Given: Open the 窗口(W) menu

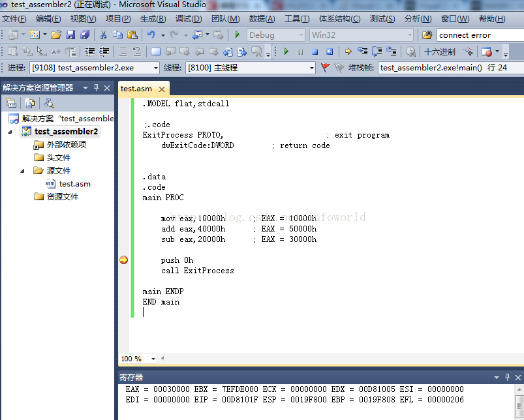Looking at the screenshot, I should [x=455, y=19].
